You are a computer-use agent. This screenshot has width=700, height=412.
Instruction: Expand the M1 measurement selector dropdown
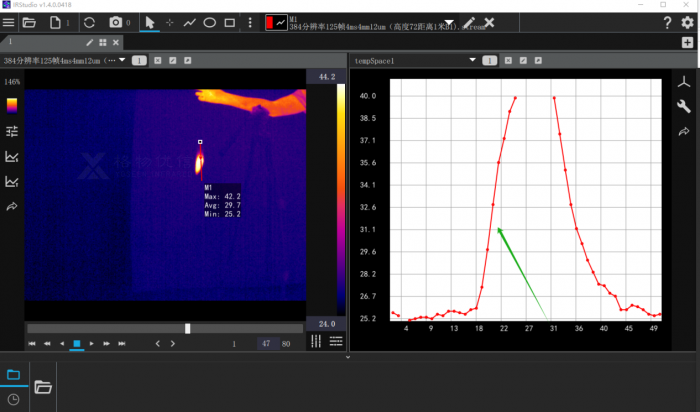(x=448, y=22)
